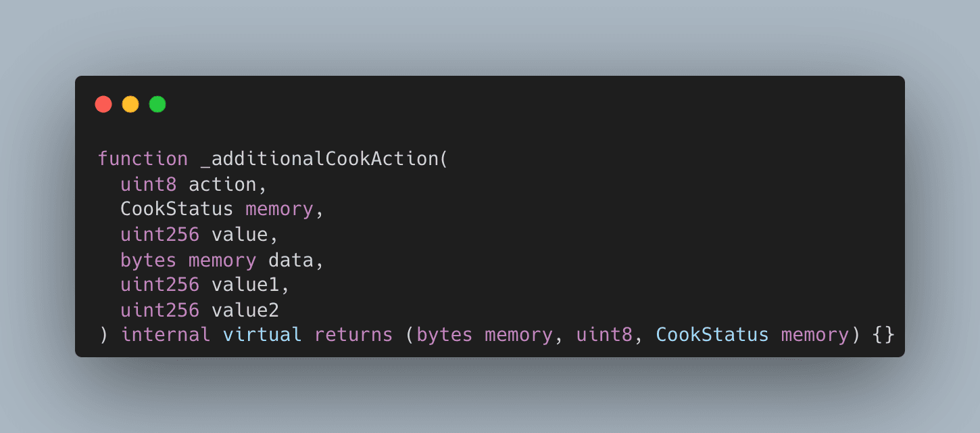The height and width of the screenshot is (433, 980).
Task: Click the "data" parameter name
Action: pyautogui.click(x=295, y=260)
